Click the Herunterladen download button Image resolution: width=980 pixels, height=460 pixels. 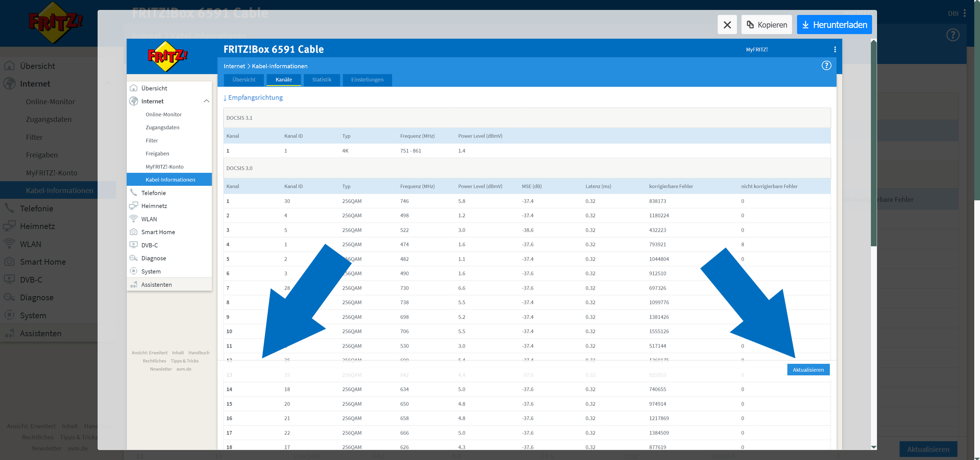(834, 25)
